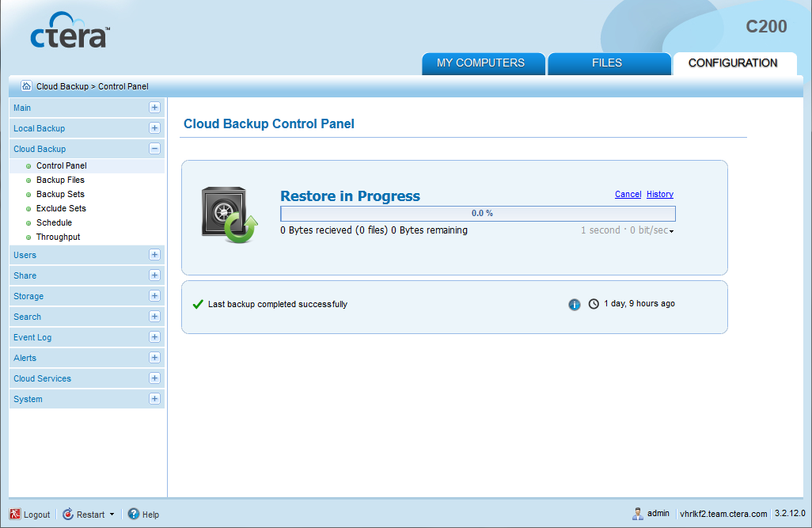Click the admin user icon
Viewport: 812px width, 528px height.
click(x=637, y=514)
